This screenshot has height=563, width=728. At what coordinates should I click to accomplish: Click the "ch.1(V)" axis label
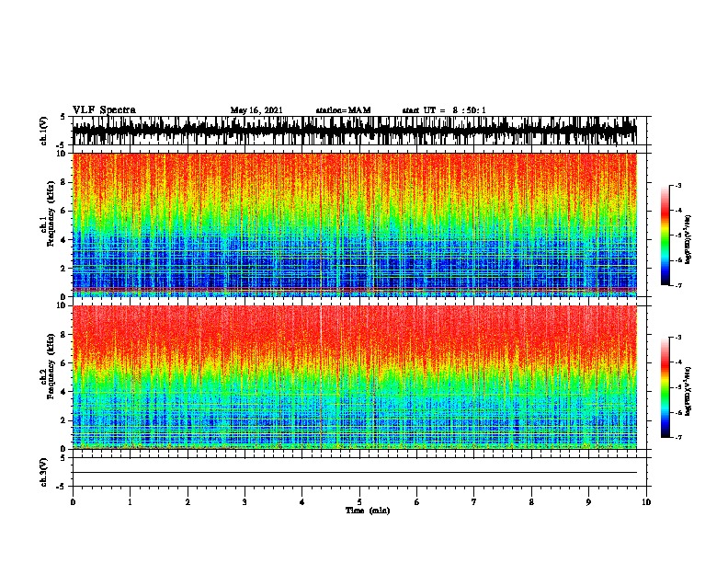coord(44,131)
